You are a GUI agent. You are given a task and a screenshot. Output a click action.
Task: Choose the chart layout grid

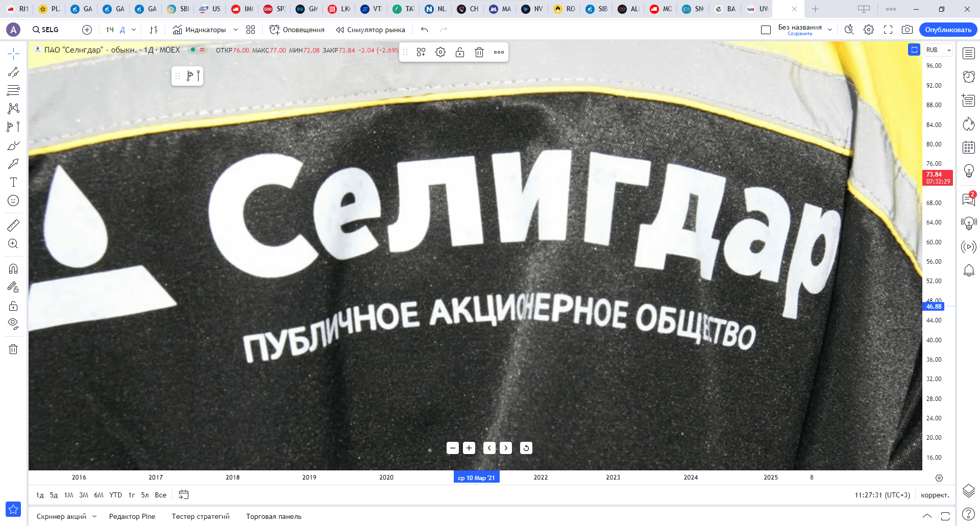point(766,30)
